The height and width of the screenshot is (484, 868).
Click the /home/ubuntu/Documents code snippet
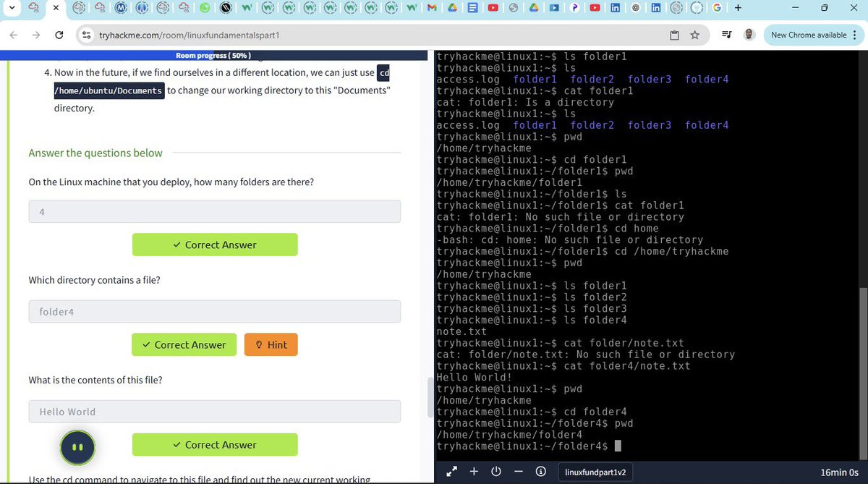tap(109, 90)
